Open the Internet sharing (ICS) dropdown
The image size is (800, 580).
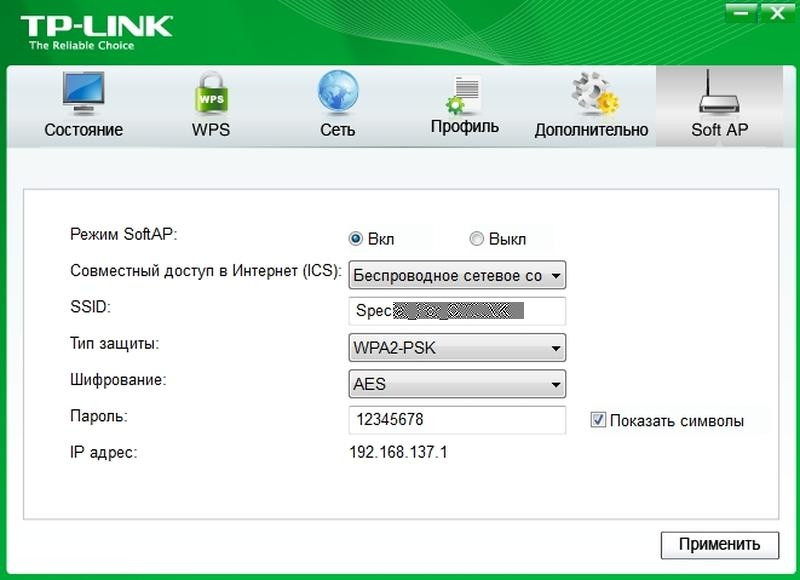click(x=457, y=275)
